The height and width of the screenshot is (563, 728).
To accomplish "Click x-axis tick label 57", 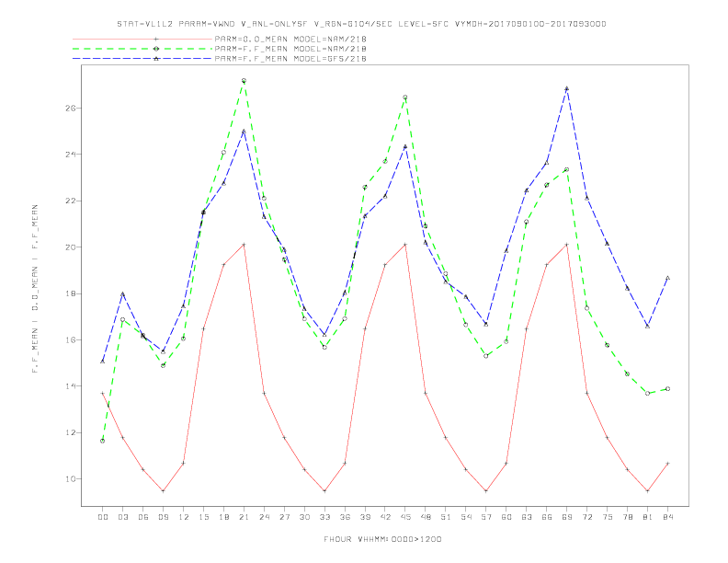I will (x=486, y=517).
